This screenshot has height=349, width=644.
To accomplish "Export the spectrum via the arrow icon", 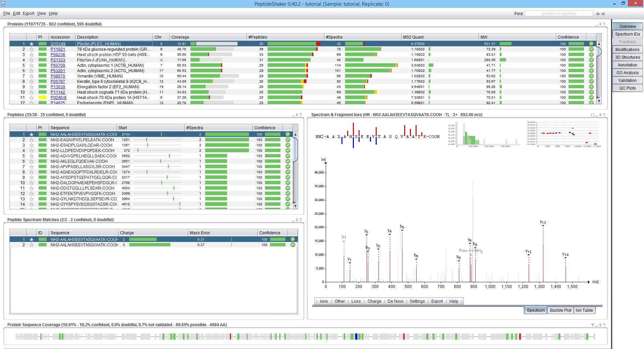I will coord(601,115).
